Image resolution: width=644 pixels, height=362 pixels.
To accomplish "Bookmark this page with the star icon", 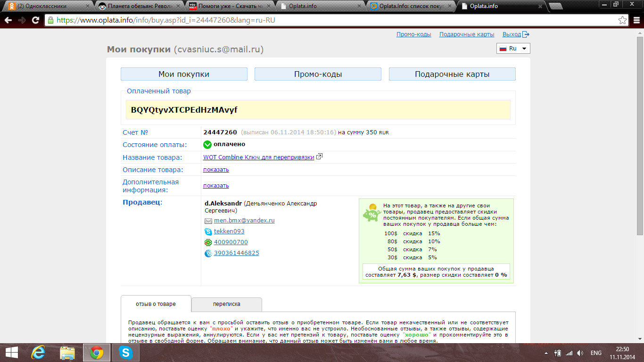I will (623, 20).
